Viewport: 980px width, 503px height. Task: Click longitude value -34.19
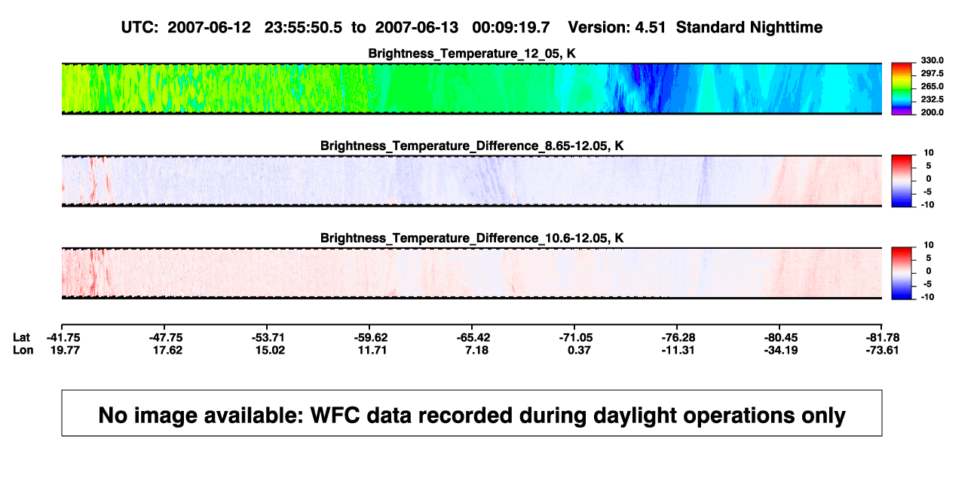pos(779,350)
